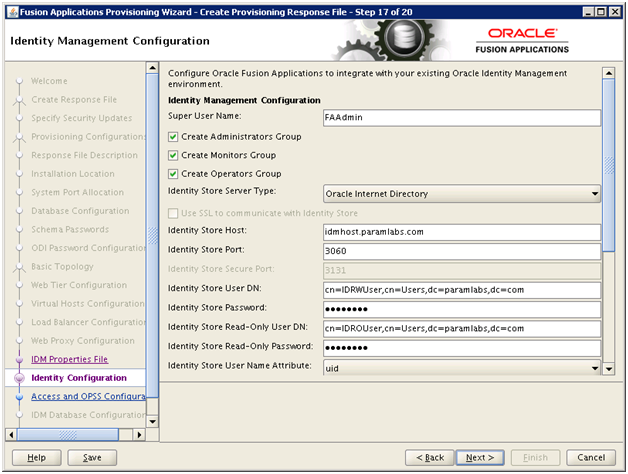628x474 pixels.
Task: Click the Database Configuration step label
Action: click(x=80, y=211)
